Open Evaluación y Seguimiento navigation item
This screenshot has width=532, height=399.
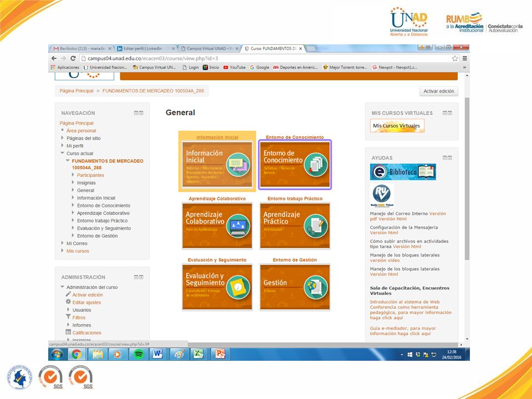click(x=104, y=228)
